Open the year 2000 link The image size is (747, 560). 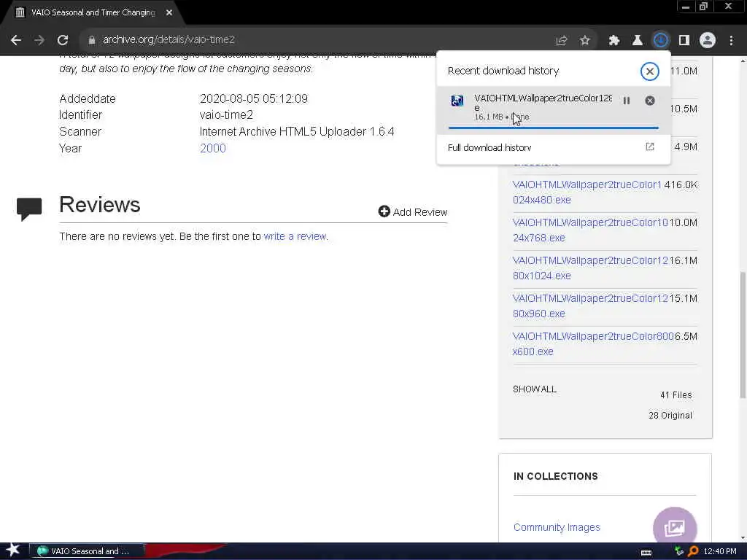(x=212, y=148)
